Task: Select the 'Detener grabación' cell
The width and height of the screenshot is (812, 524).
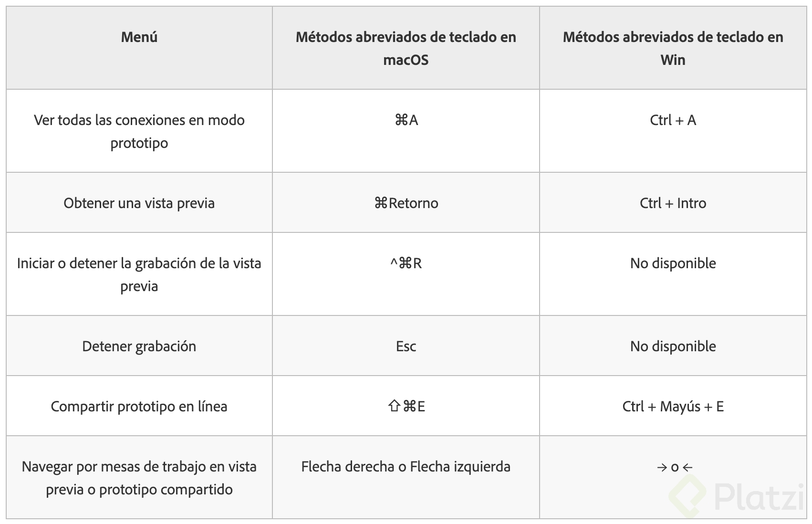Action: pyautogui.click(x=139, y=346)
